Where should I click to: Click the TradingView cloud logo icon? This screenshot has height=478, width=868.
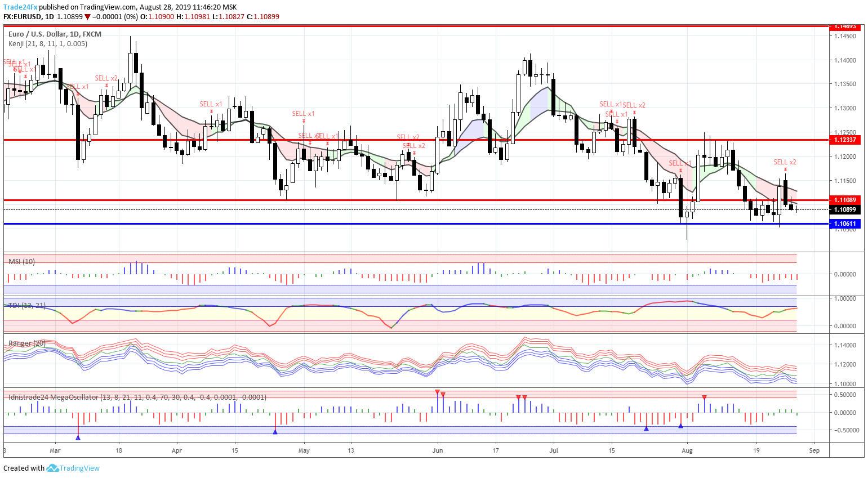pyautogui.click(x=52, y=468)
